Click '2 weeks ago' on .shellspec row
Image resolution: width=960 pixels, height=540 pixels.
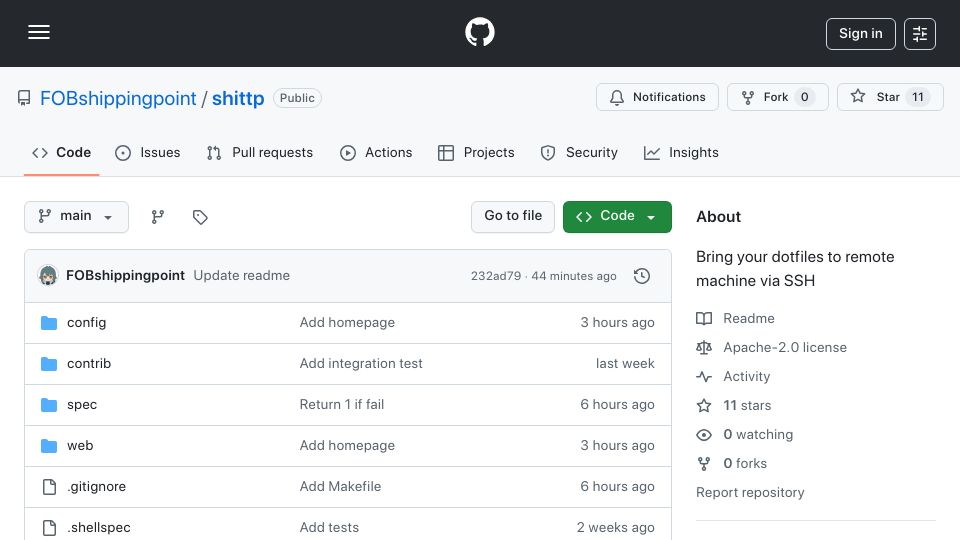[x=615, y=528]
